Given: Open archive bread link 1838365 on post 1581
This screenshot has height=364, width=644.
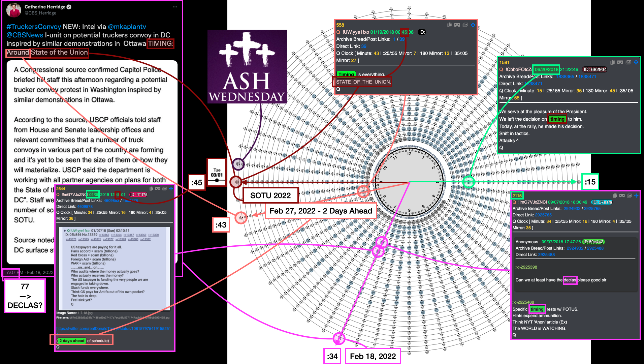Looking at the screenshot, I should [x=565, y=77].
